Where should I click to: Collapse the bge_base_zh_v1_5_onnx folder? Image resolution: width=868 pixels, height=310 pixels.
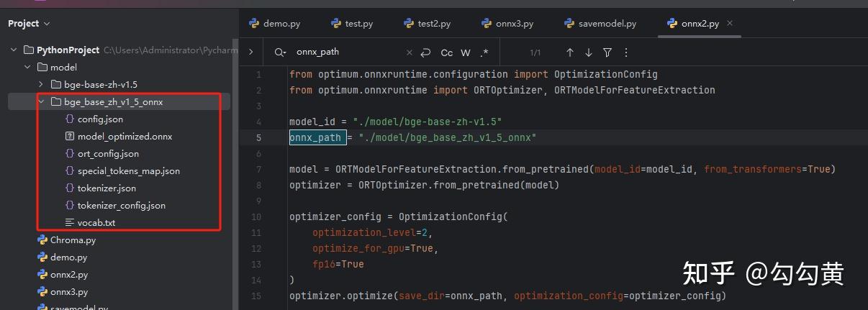click(x=41, y=102)
